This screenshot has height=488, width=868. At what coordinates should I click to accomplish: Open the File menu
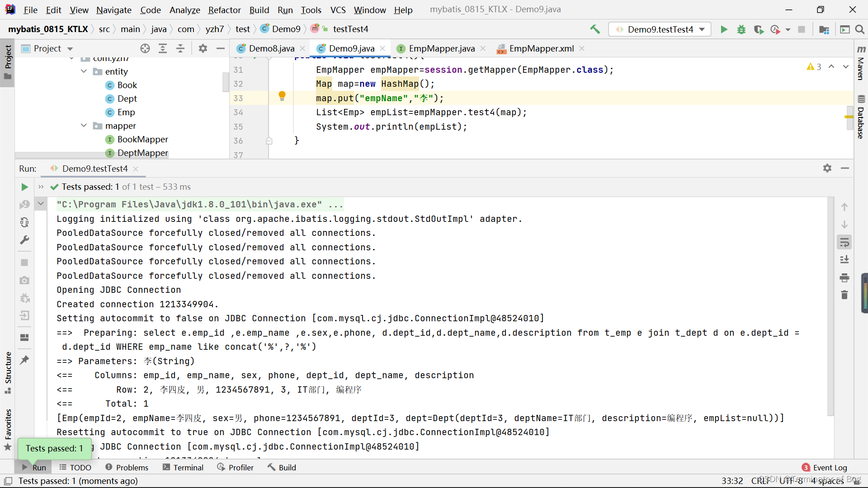point(30,9)
